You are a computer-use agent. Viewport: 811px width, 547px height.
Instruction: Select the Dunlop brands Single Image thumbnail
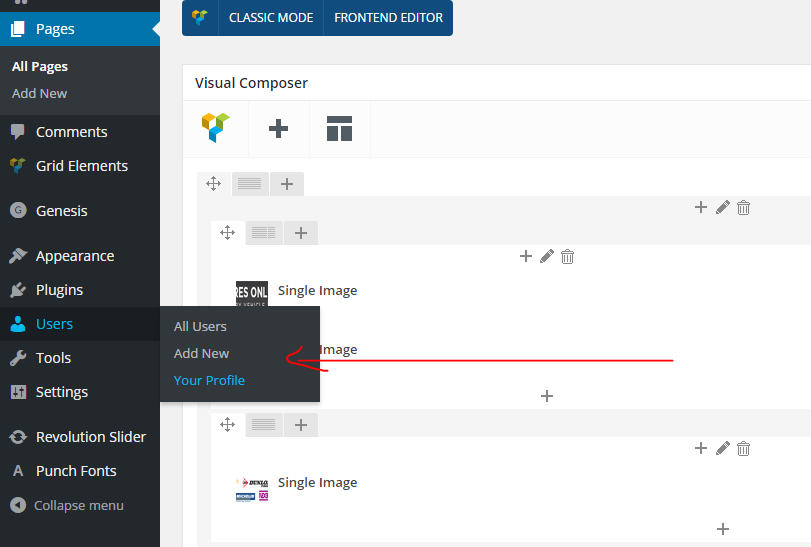pyautogui.click(x=252, y=489)
